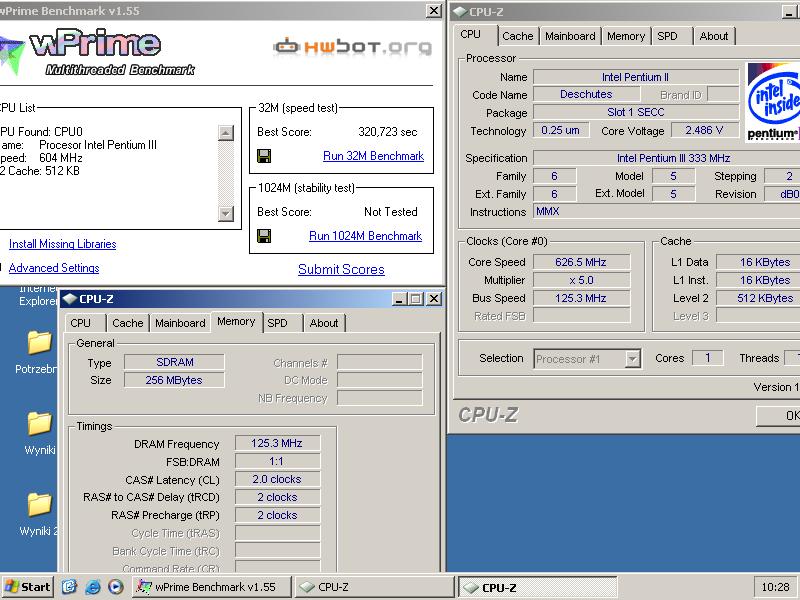Click the OK button in CPU-Z
The image size is (800, 600).
coord(779,416)
